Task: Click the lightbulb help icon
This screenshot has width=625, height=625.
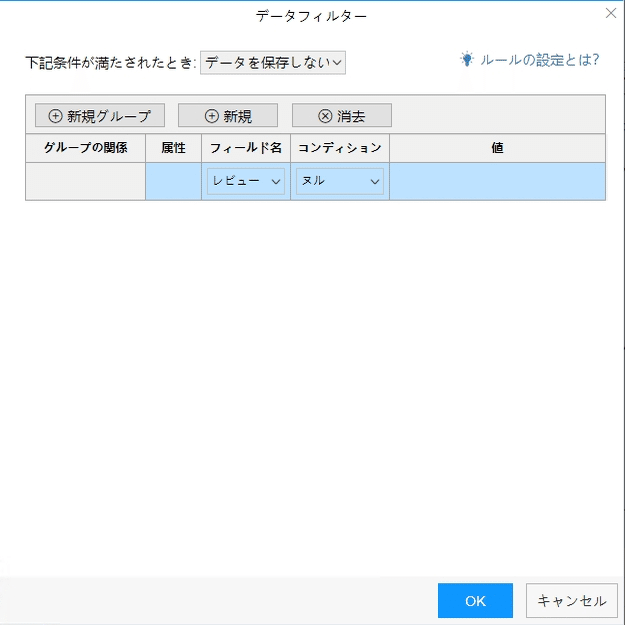Action: click(x=467, y=59)
